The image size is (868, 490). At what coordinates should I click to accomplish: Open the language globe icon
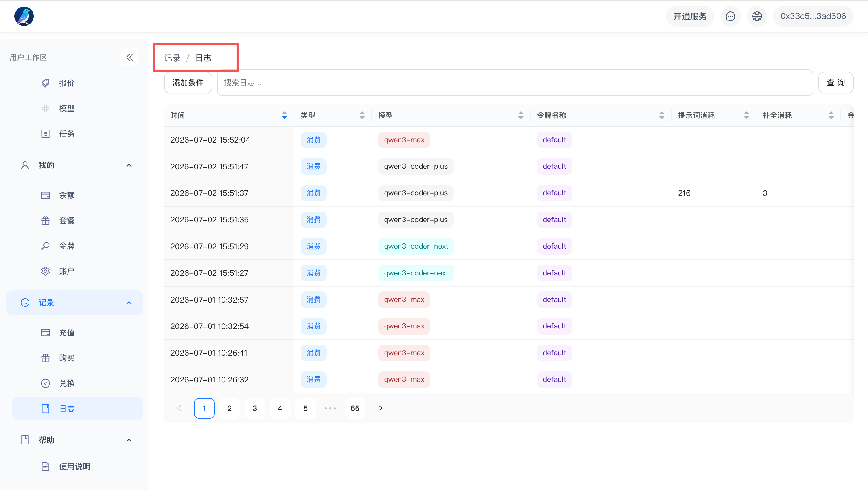point(757,16)
